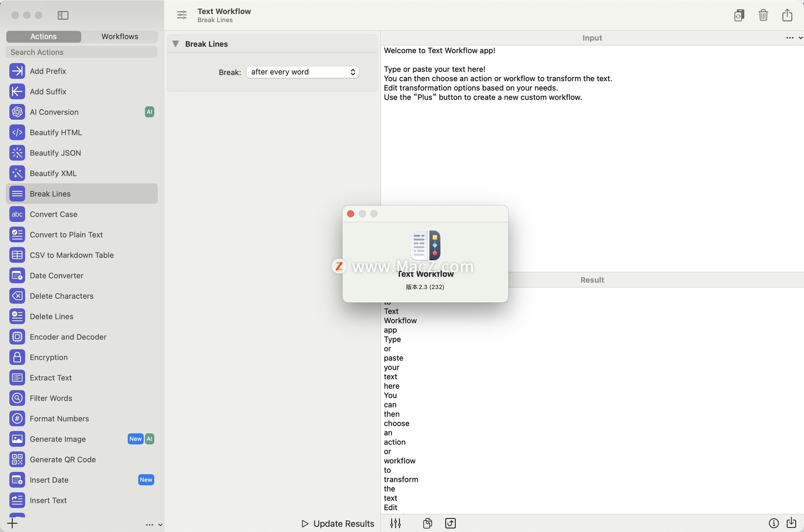Click the Add Prefix action icon
This screenshot has height=532, width=804.
click(17, 71)
